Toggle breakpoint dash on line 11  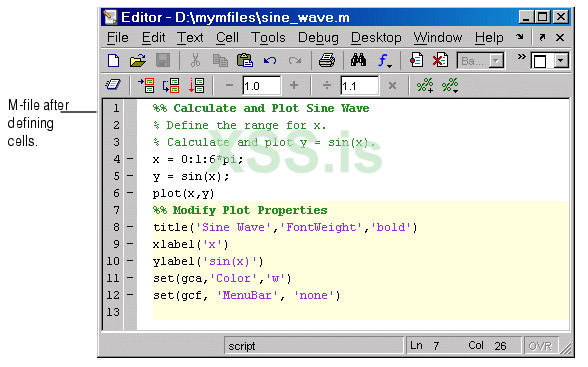click(x=130, y=278)
